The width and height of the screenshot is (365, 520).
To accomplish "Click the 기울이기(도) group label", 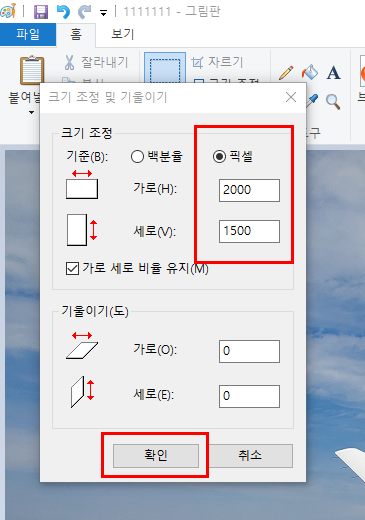I will click(95, 311).
